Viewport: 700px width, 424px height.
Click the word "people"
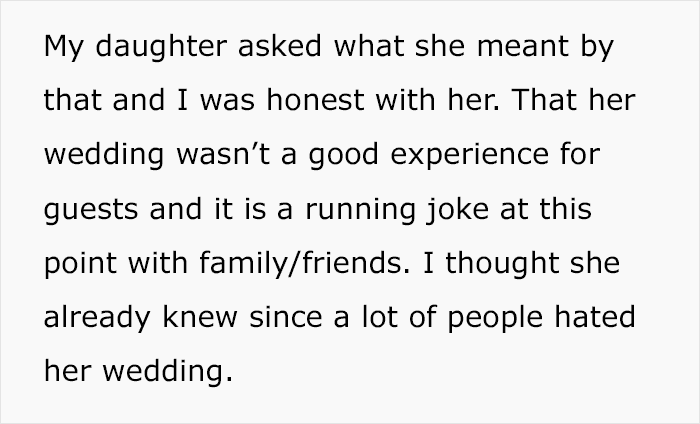(495, 318)
